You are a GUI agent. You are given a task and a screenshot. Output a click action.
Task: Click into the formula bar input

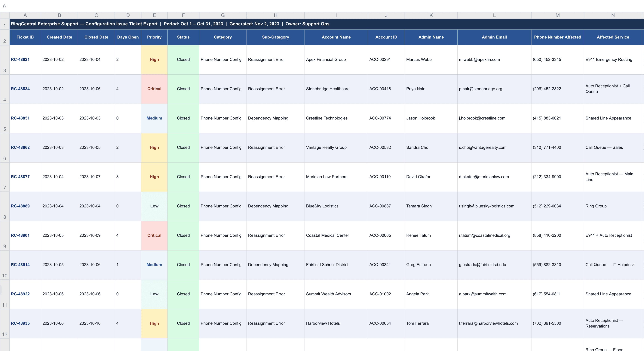pyautogui.click(x=325, y=6)
